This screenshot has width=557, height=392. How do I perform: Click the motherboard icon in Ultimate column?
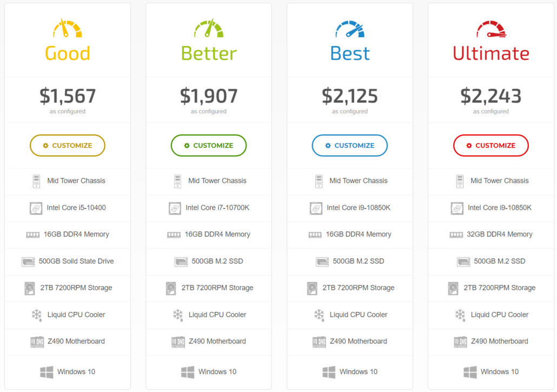[459, 342]
